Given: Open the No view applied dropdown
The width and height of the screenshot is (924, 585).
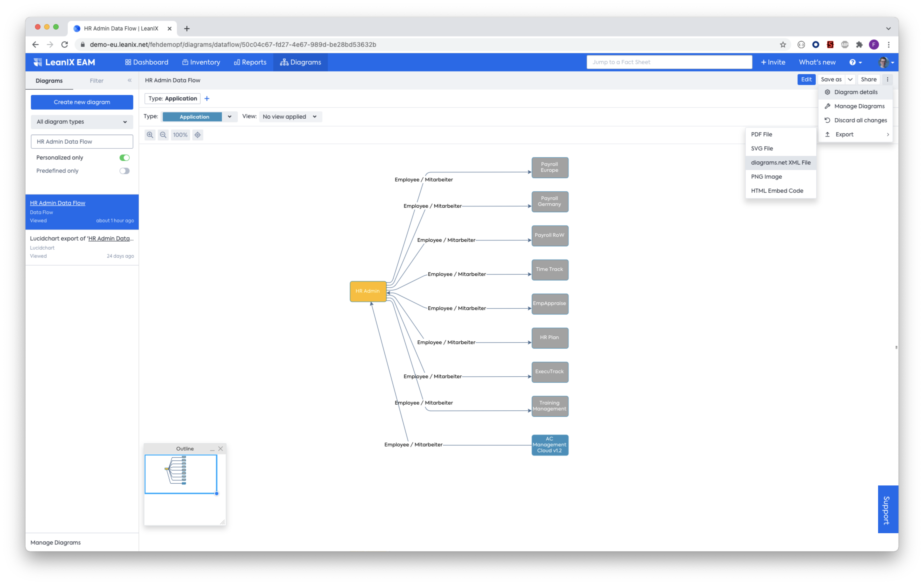Looking at the screenshot, I should tap(291, 117).
